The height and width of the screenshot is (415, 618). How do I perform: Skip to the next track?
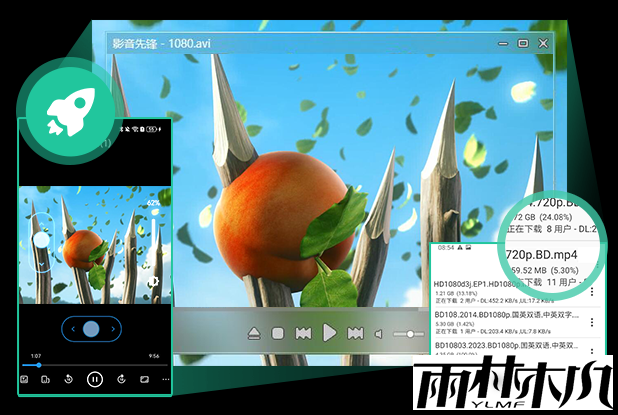tap(354, 333)
